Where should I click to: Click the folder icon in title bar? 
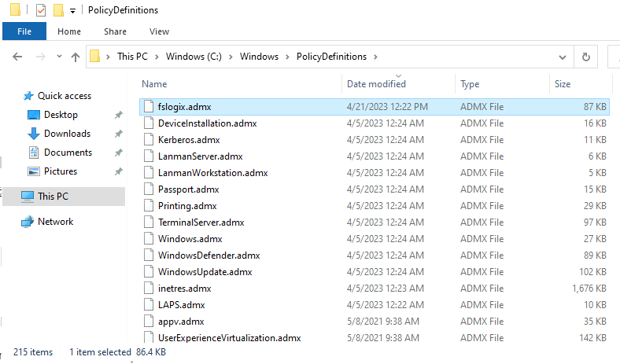[x=15, y=9]
